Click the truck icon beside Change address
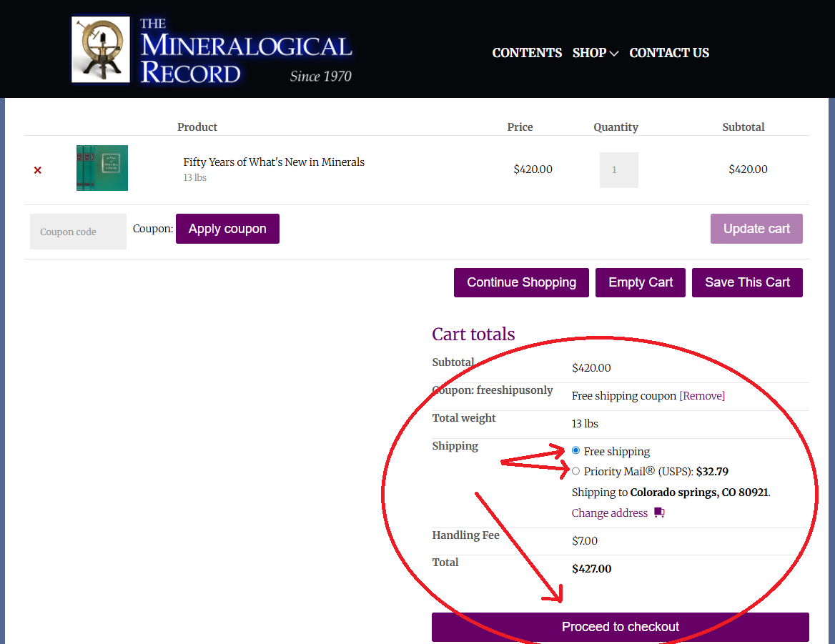This screenshot has width=835, height=644. coord(659,512)
